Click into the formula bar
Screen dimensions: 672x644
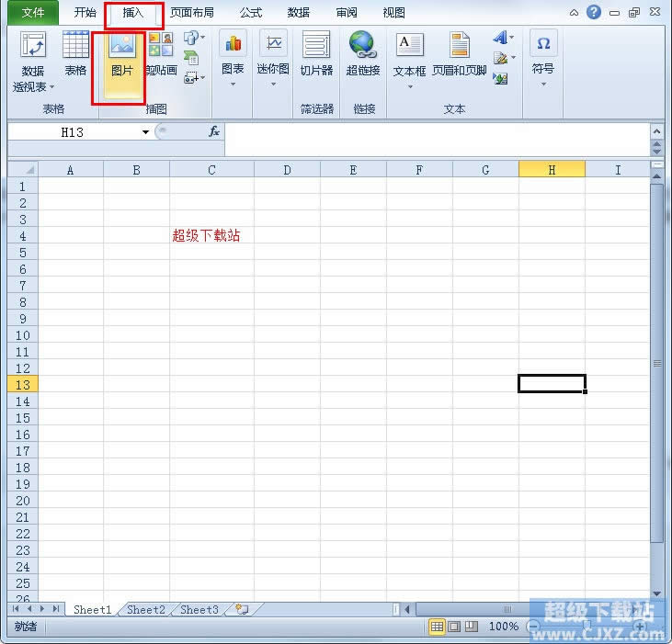coord(438,139)
